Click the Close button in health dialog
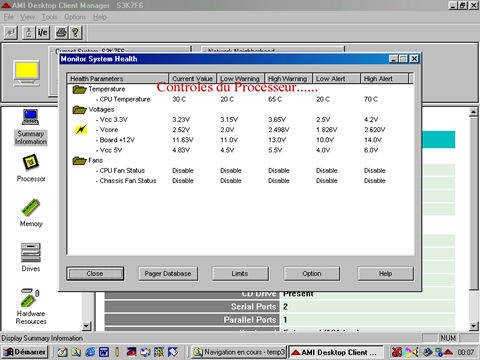This screenshot has width=480, height=360. [x=95, y=274]
